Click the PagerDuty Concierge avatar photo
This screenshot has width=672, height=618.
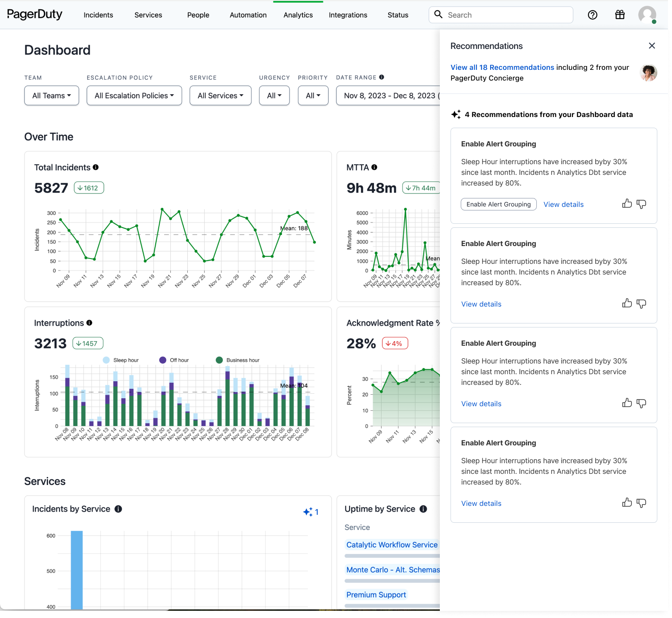(x=648, y=73)
